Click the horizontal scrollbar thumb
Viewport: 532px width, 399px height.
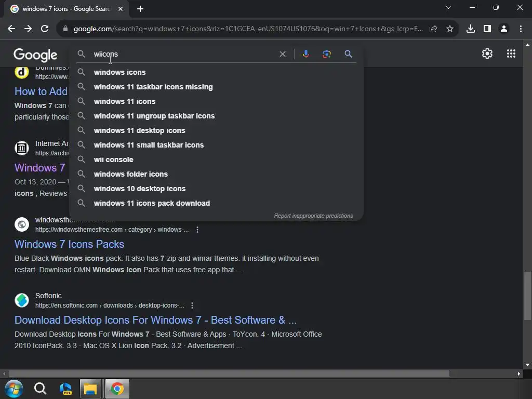click(229, 374)
